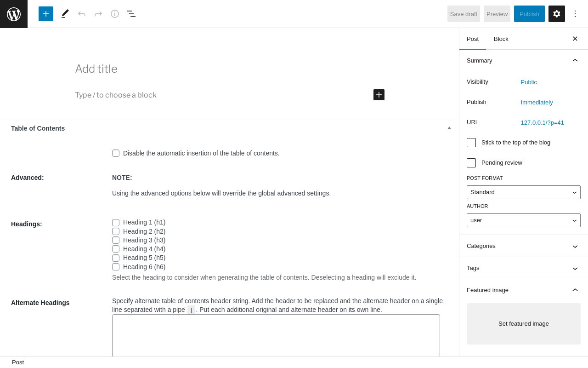Open the document Details info icon
The width and height of the screenshot is (588, 368).
point(115,14)
